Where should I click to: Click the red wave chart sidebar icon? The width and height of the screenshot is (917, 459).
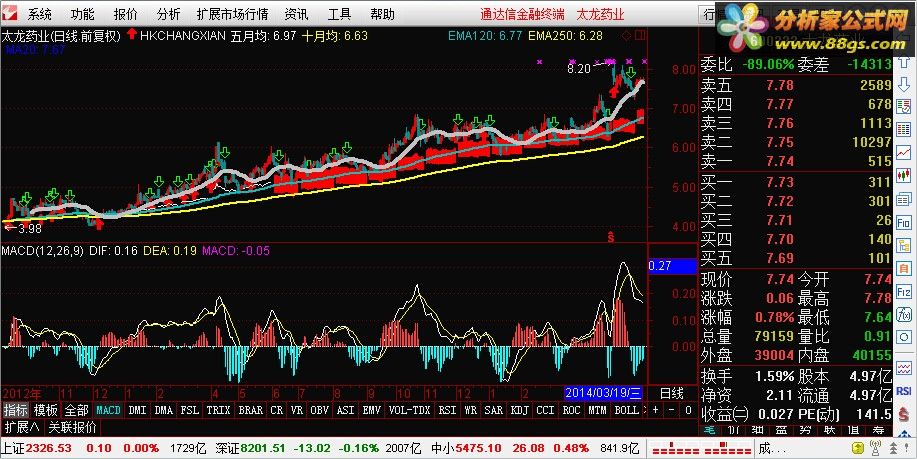[904, 368]
